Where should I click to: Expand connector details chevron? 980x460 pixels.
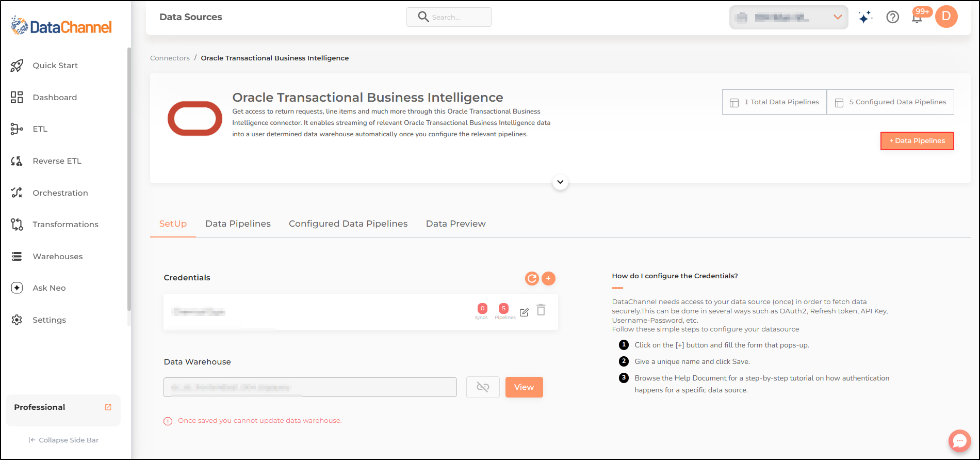(560, 182)
